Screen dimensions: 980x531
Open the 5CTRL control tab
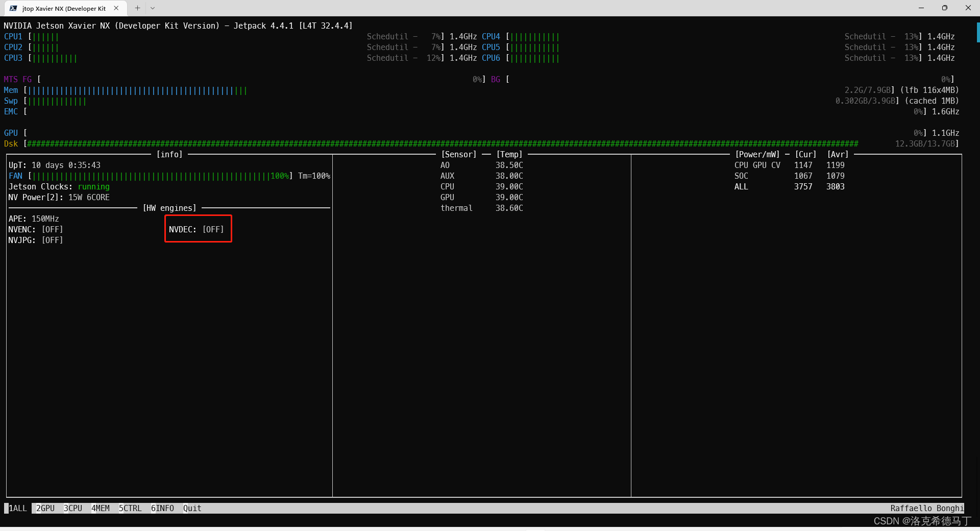[130, 509]
